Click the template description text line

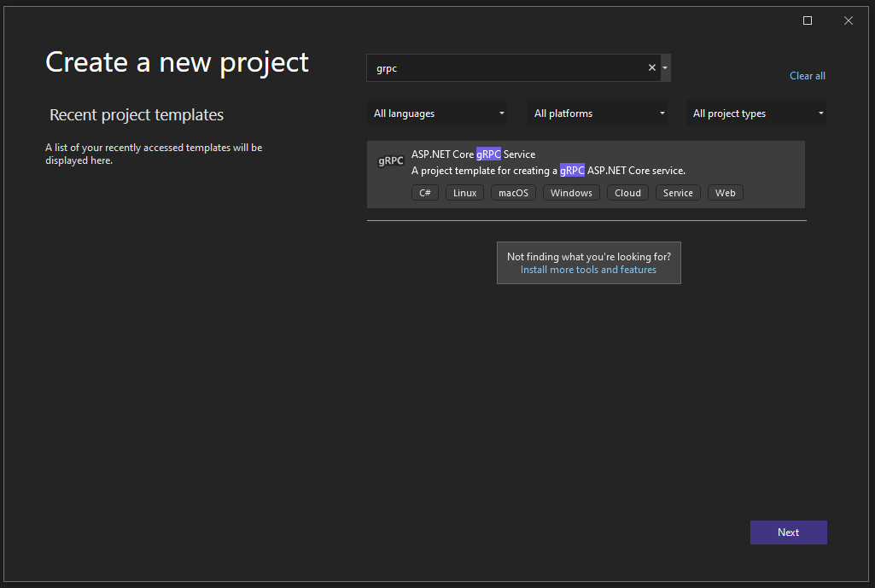pos(548,171)
